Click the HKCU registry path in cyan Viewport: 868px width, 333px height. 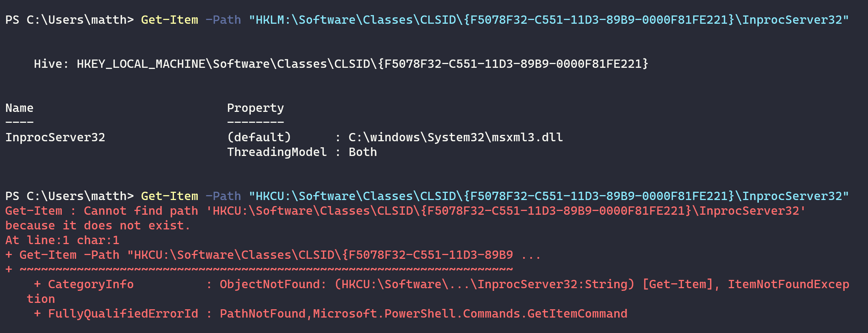point(549,196)
